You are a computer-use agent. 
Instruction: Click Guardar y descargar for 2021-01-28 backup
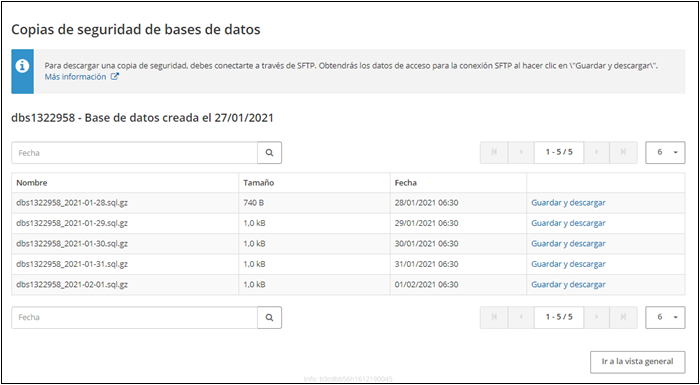[x=568, y=203]
